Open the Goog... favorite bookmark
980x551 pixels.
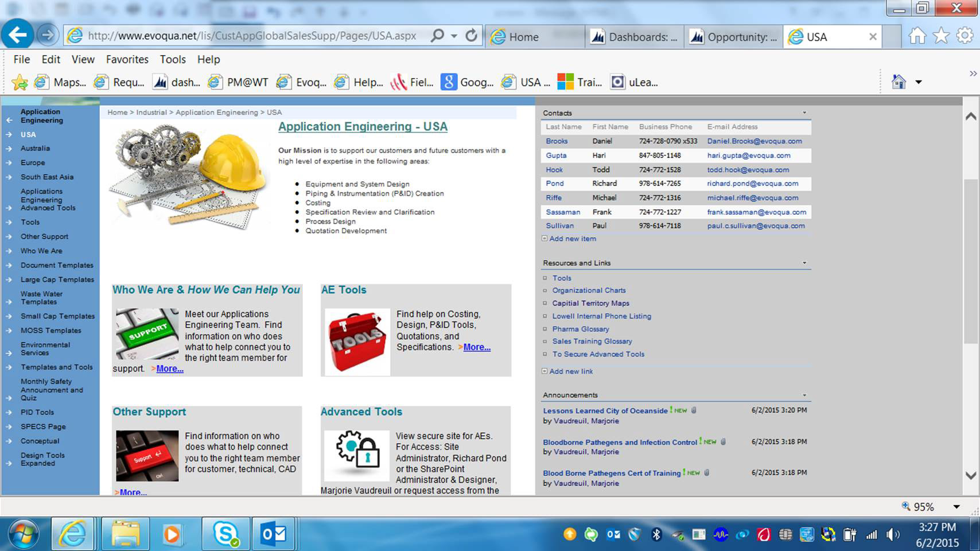pos(467,83)
